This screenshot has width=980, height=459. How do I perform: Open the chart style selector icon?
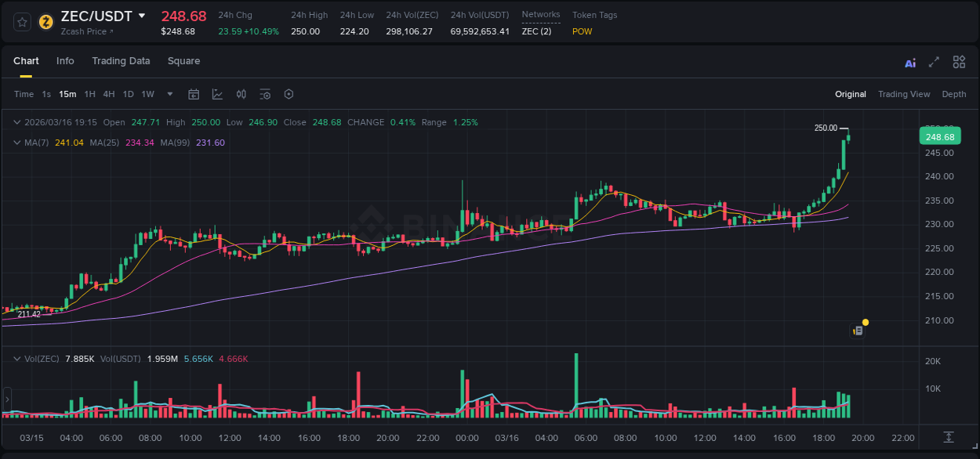pos(216,94)
